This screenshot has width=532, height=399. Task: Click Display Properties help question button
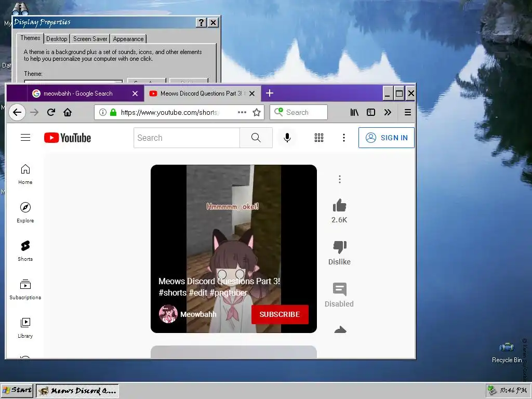pyautogui.click(x=201, y=22)
